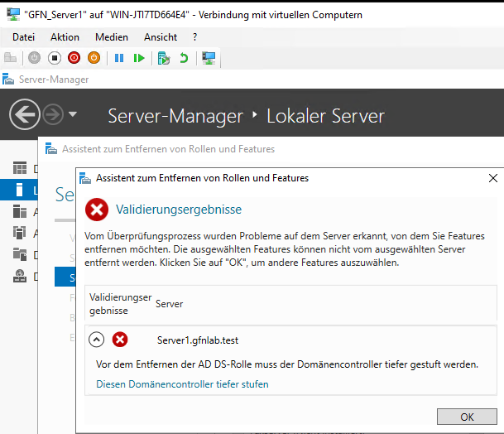
Task: Open the Medien menu
Action: pyautogui.click(x=112, y=37)
